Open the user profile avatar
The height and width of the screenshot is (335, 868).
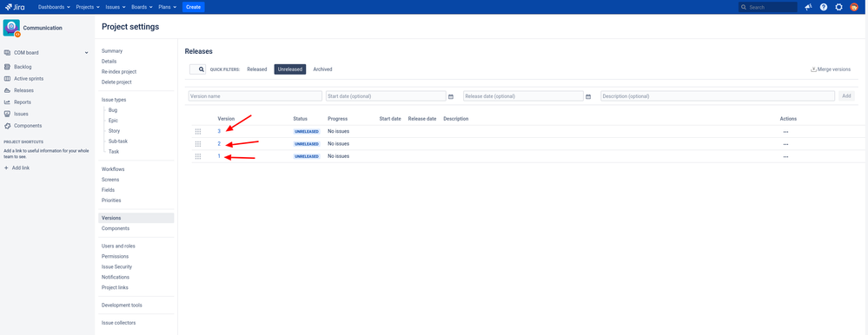pos(854,7)
